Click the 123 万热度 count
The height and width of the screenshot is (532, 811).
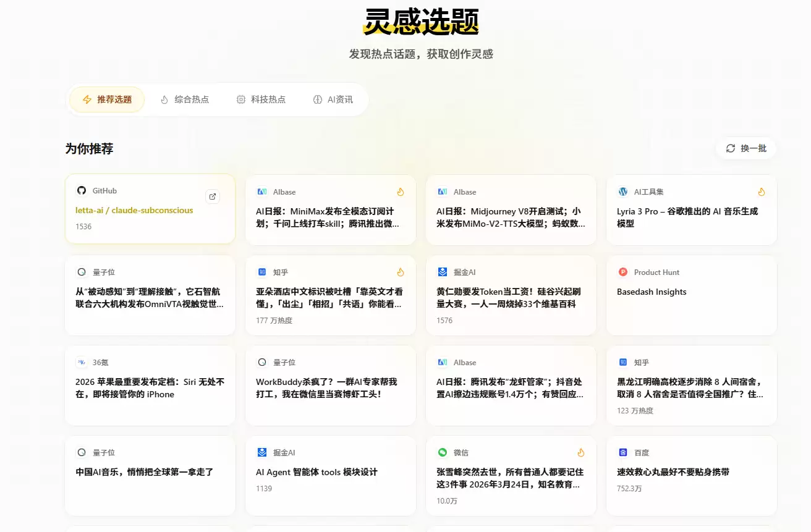click(x=635, y=411)
